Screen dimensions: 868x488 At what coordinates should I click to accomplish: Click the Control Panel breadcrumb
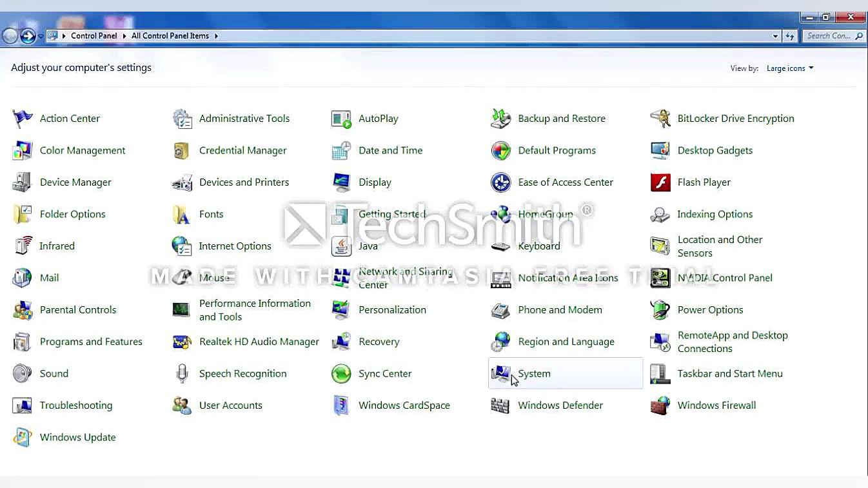94,36
